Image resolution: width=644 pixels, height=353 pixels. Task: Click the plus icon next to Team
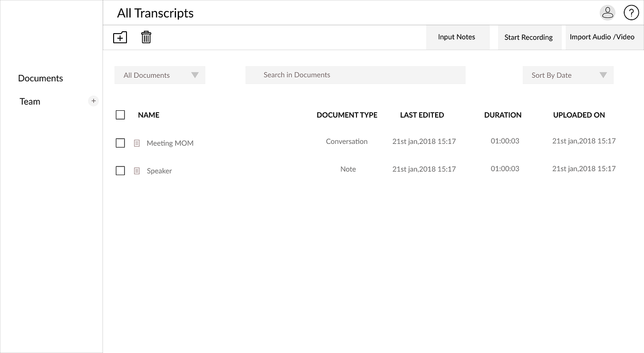click(x=93, y=101)
